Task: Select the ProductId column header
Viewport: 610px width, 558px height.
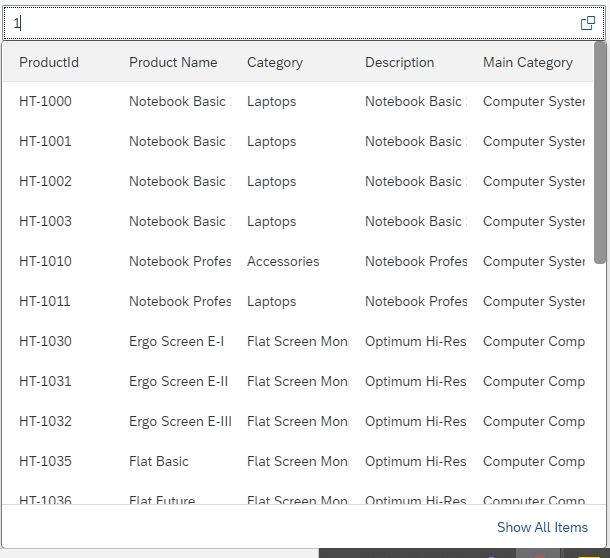Action: coord(49,62)
